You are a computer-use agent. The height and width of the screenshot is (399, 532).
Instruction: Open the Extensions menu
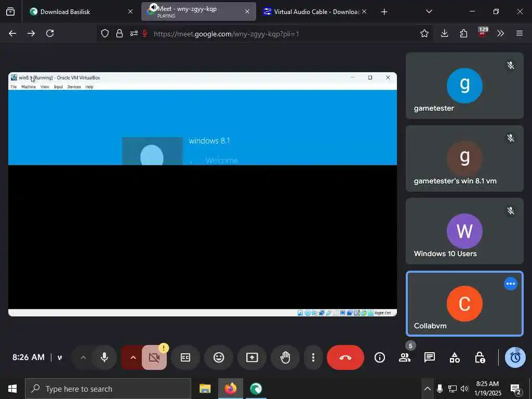pos(463,33)
